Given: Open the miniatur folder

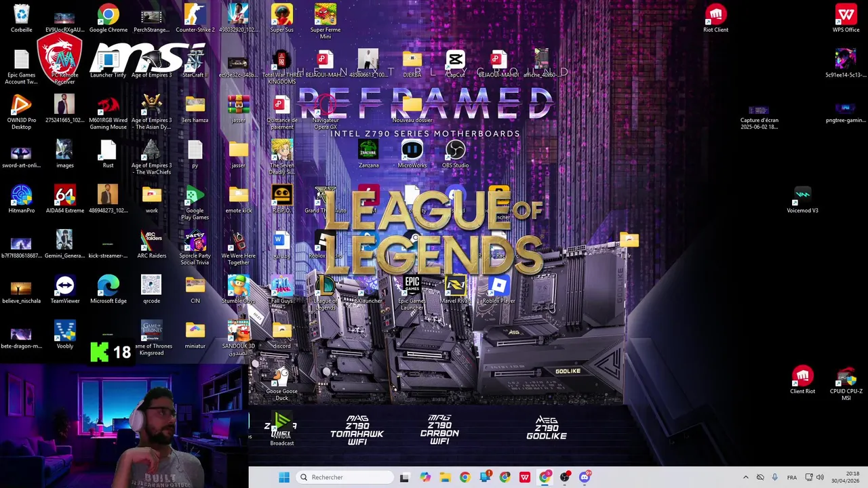Looking at the screenshot, I should pos(195,335).
